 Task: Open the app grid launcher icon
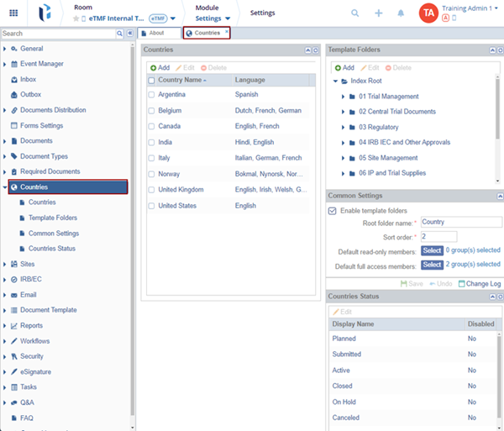[13, 13]
